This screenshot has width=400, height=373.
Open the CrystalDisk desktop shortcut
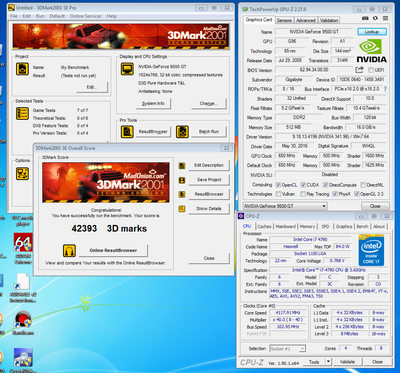pos(23,360)
